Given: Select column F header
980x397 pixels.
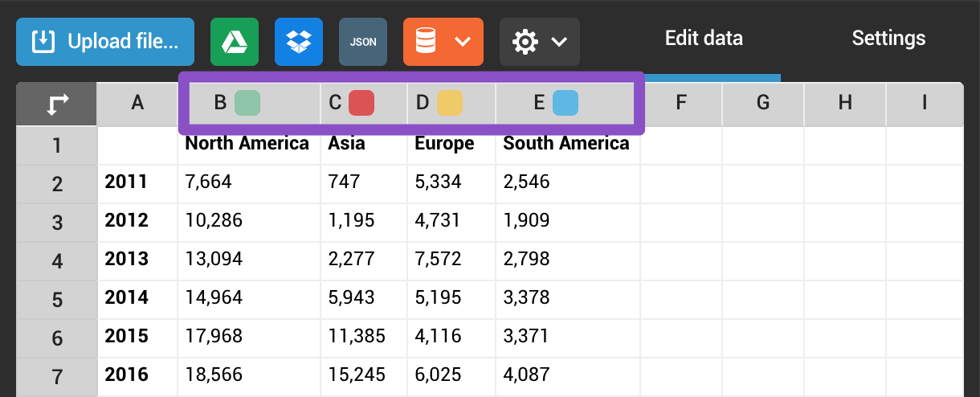Looking at the screenshot, I should point(681,104).
